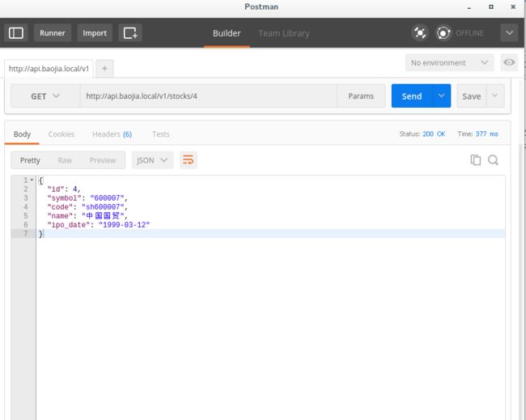526x420 pixels.
Task: Open the environment quick look eye icon
Action: point(509,62)
